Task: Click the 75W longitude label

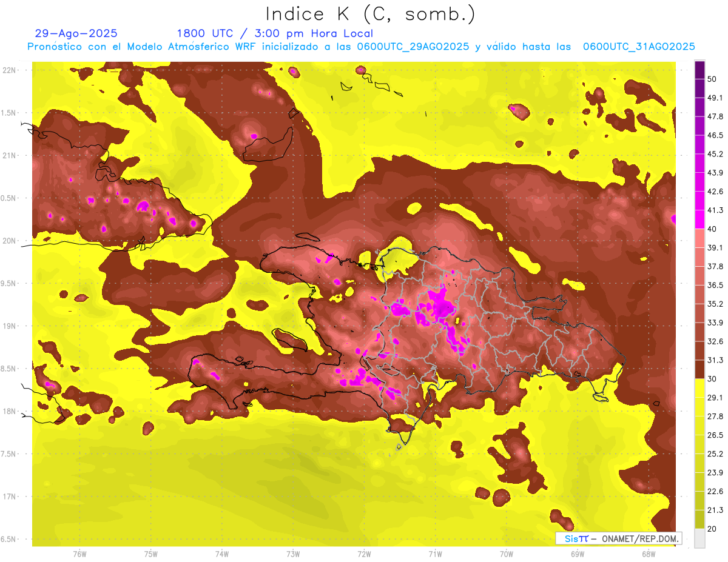Action: 151,554
